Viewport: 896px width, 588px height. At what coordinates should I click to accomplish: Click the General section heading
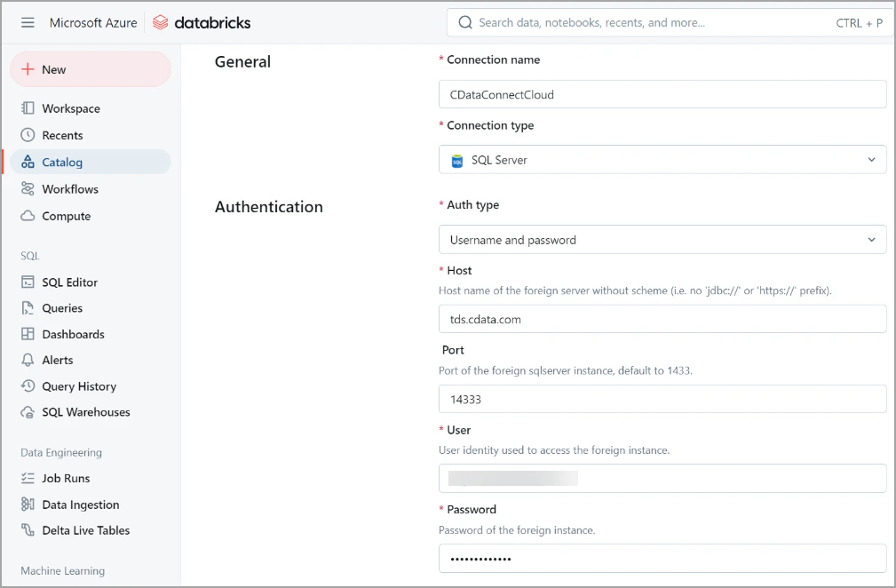(242, 61)
